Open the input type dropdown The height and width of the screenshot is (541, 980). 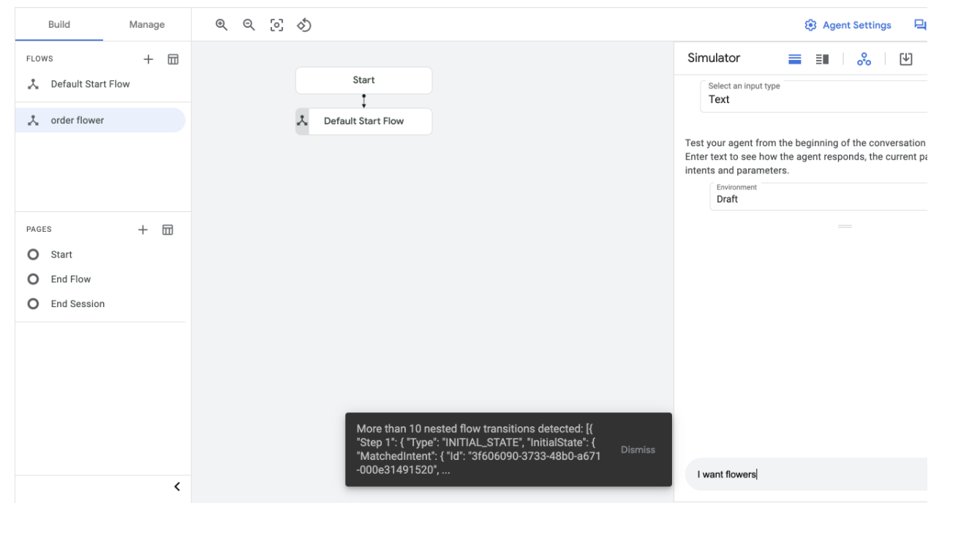coord(813,97)
